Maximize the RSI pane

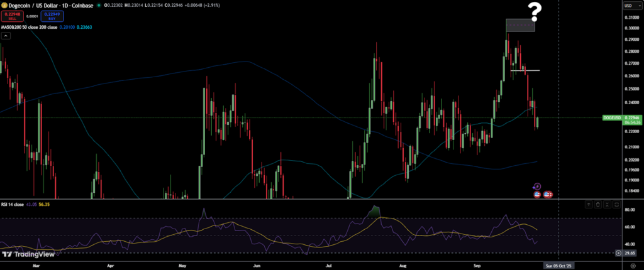(x=616, y=204)
